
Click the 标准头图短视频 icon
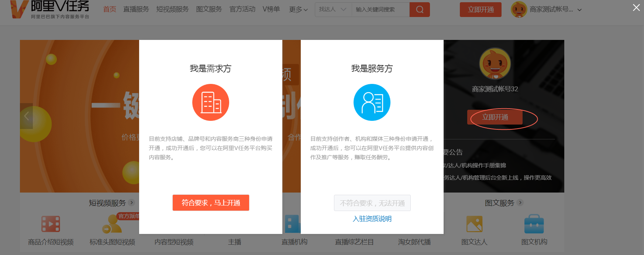click(x=112, y=224)
